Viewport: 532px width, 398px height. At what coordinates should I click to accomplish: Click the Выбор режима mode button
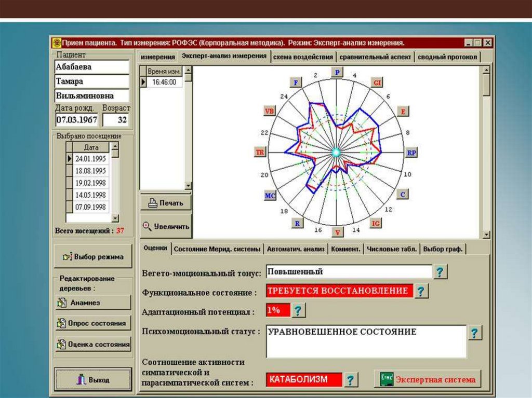tap(93, 256)
